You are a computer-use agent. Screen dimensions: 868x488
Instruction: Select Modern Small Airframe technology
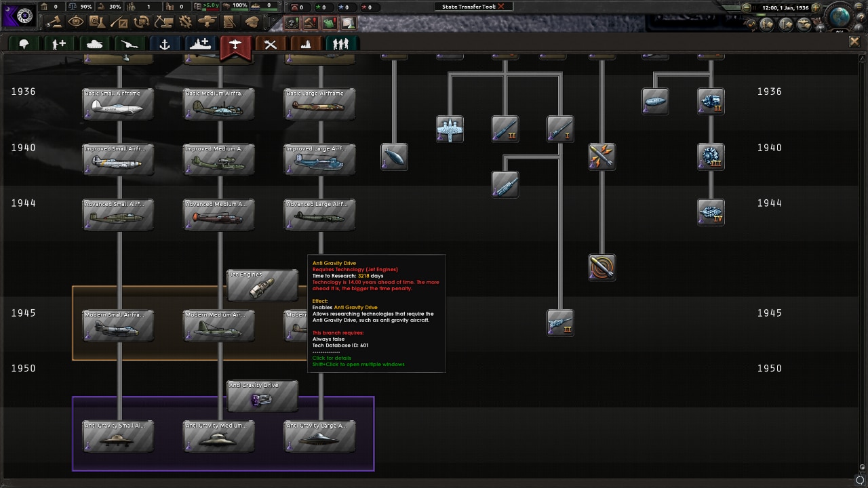(118, 326)
